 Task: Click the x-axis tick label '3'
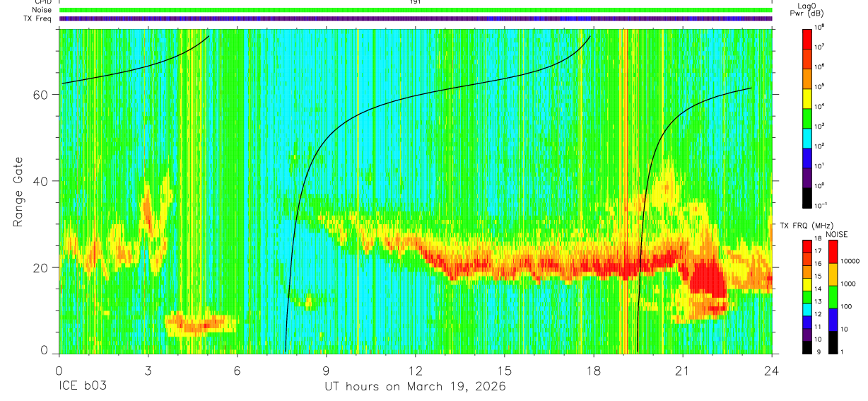pyautogui.click(x=148, y=371)
